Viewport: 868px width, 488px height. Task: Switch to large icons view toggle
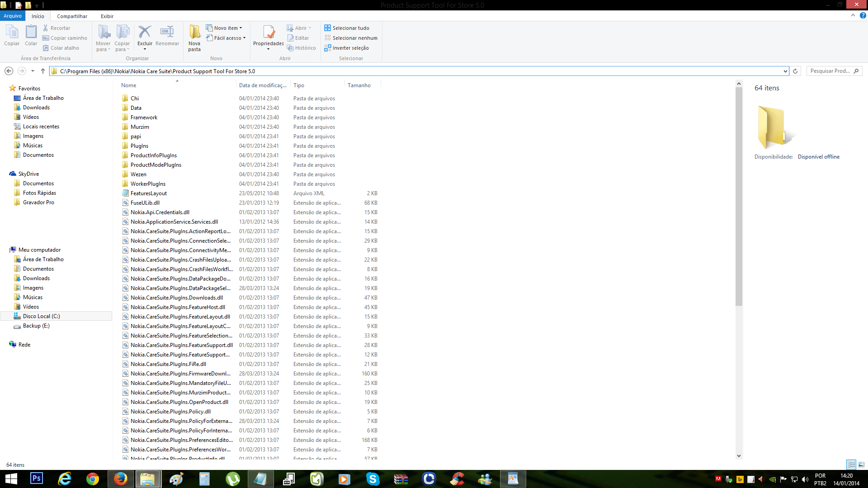(x=861, y=465)
